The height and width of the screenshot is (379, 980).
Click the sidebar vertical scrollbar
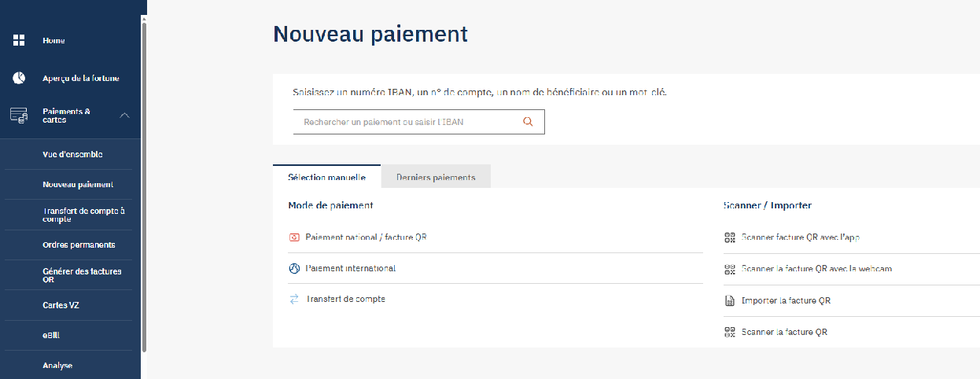click(x=144, y=187)
